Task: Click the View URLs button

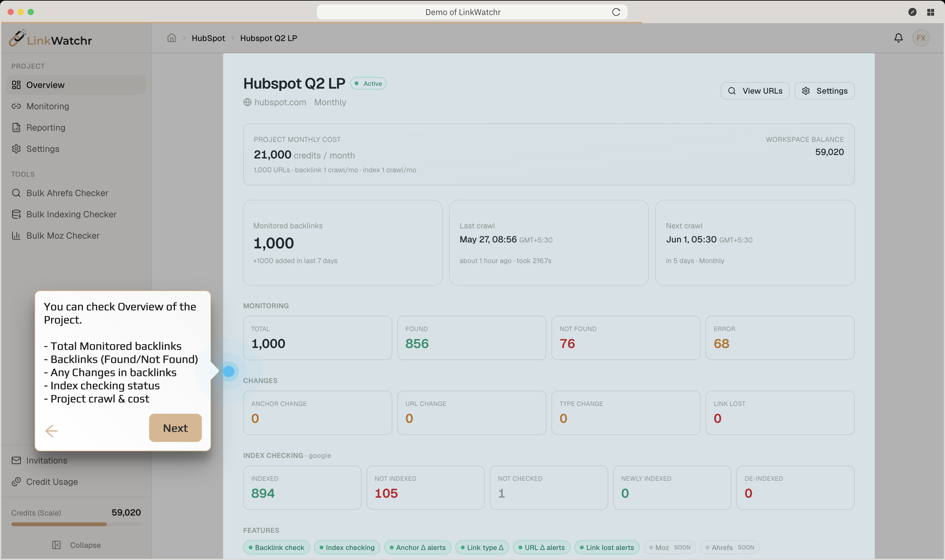Action: click(755, 91)
